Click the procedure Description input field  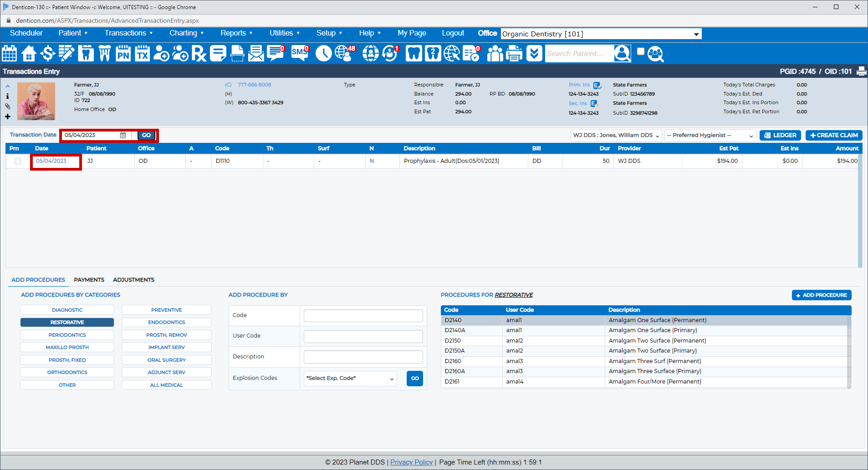363,357
